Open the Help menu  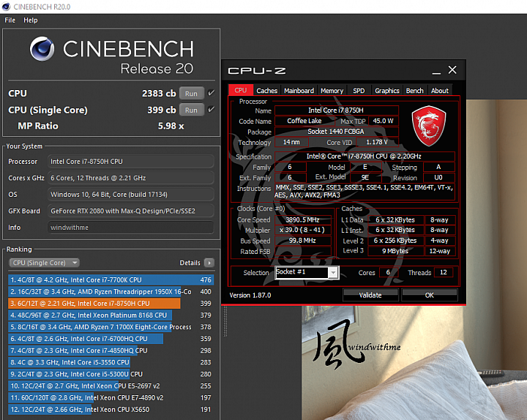click(30, 20)
